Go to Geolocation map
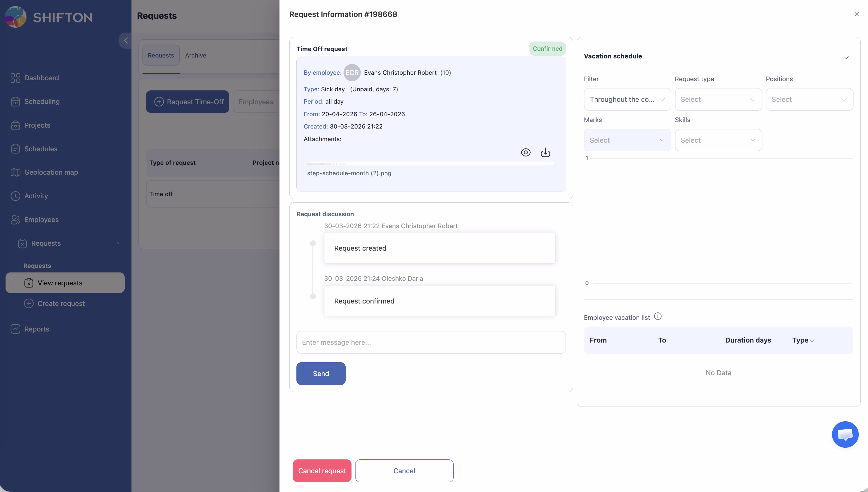The height and width of the screenshot is (492, 868). pos(51,172)
